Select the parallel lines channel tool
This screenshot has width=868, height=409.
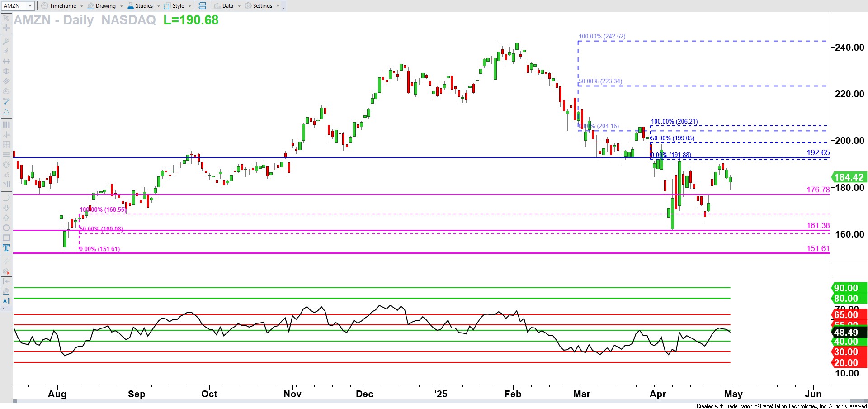tap(6, 81)
